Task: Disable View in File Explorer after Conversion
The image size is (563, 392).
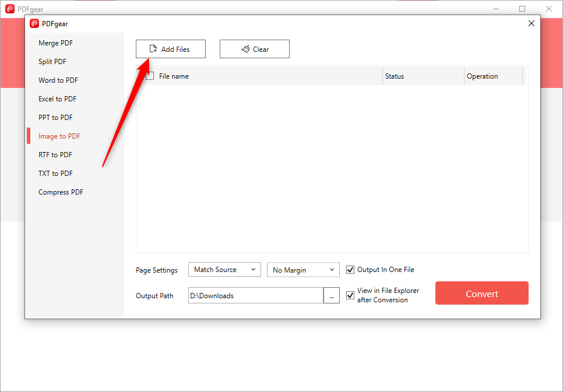Action: tap(350, 295)
